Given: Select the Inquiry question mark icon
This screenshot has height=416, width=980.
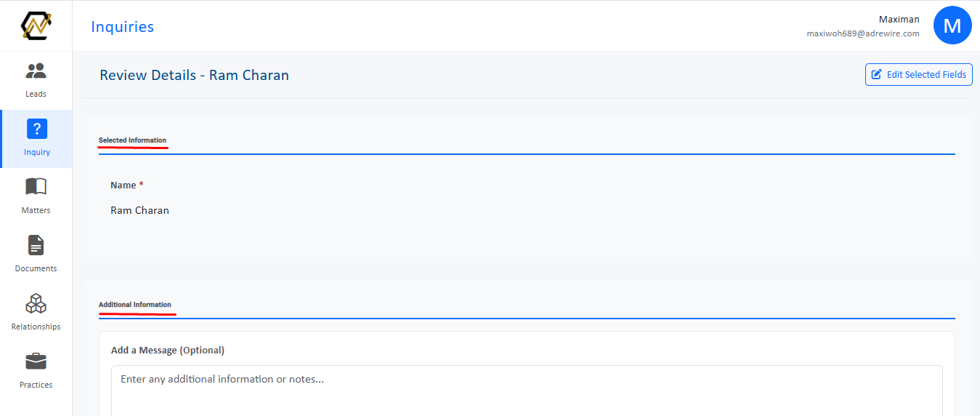Looking at the screenshot, I should (x=36, y=129).
